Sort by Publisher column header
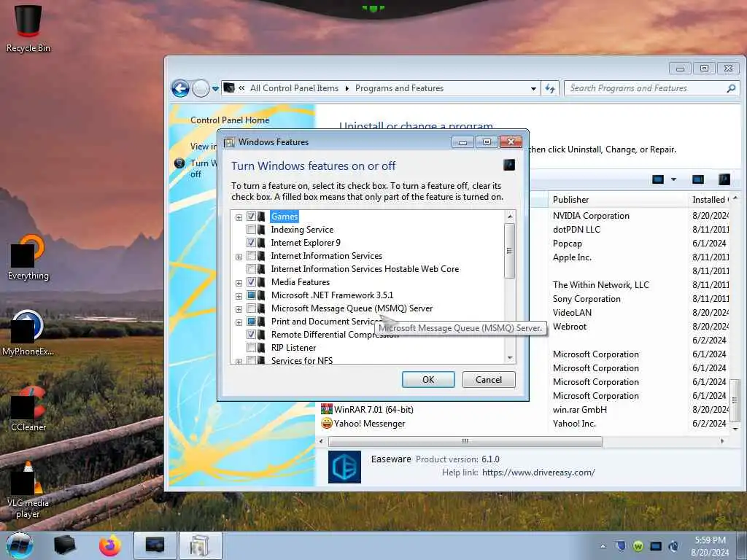The width and height of the screenshot is (747, 560). tap(618, 200)
